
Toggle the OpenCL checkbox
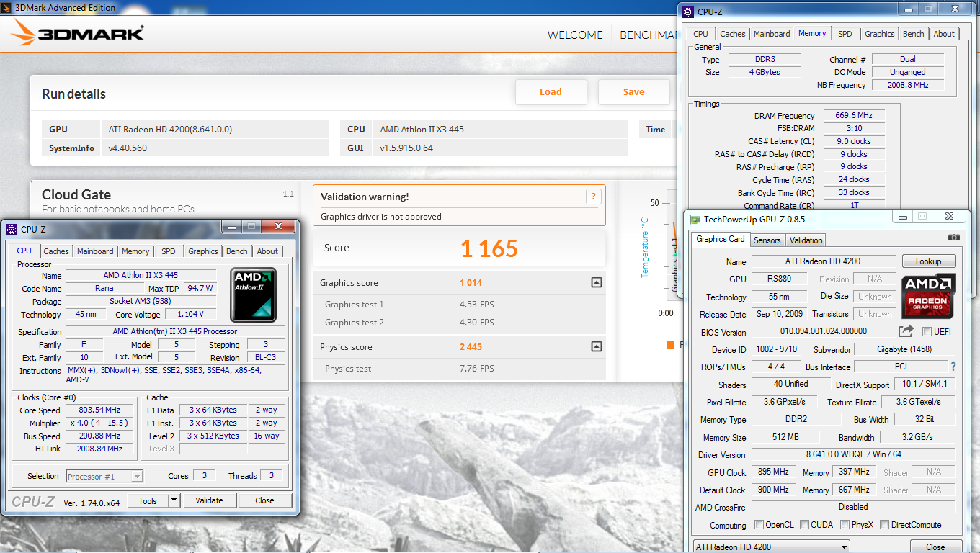pos(759,525)
